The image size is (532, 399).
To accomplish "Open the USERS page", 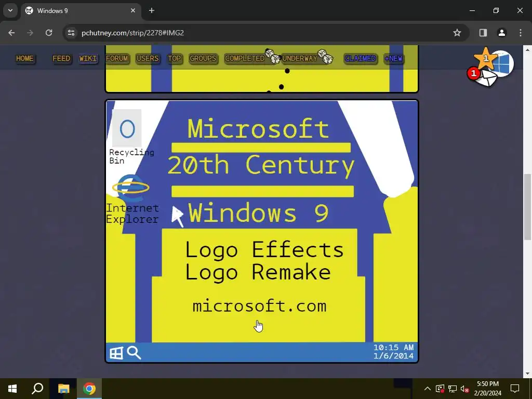I will click(x=148, y=58).
